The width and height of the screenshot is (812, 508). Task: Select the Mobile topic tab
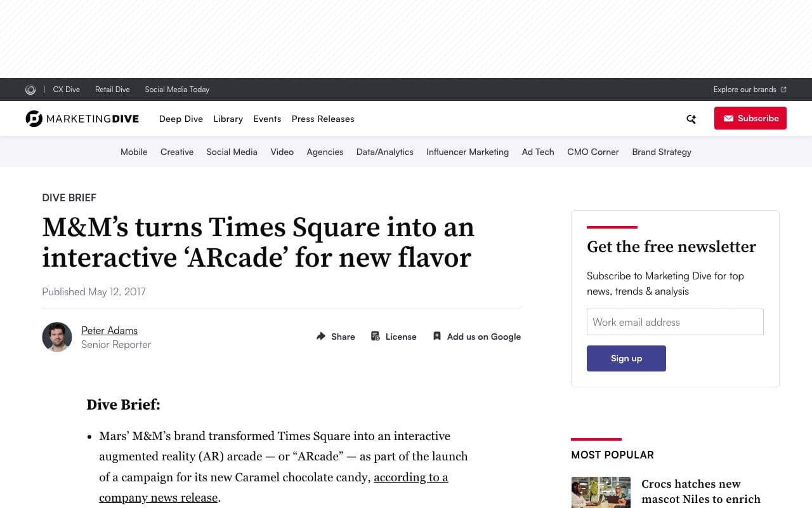(x=134, y=152)
